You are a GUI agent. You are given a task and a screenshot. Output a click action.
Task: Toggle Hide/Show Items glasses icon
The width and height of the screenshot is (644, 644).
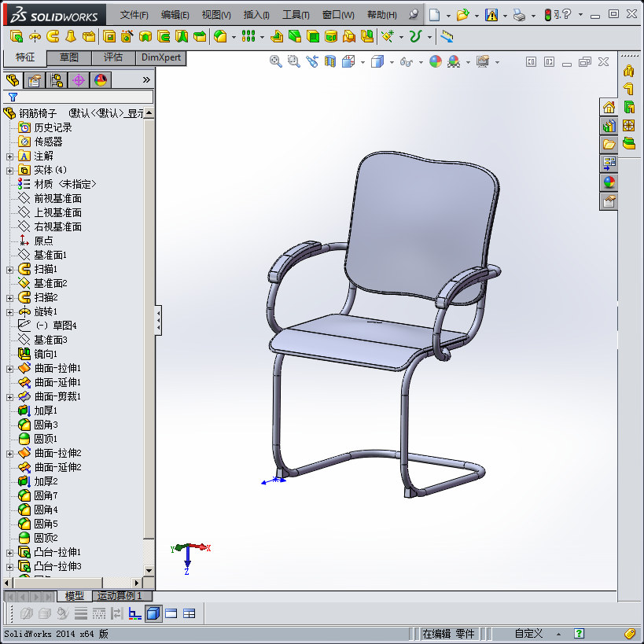pyautogui.click(x=407, y=62)
